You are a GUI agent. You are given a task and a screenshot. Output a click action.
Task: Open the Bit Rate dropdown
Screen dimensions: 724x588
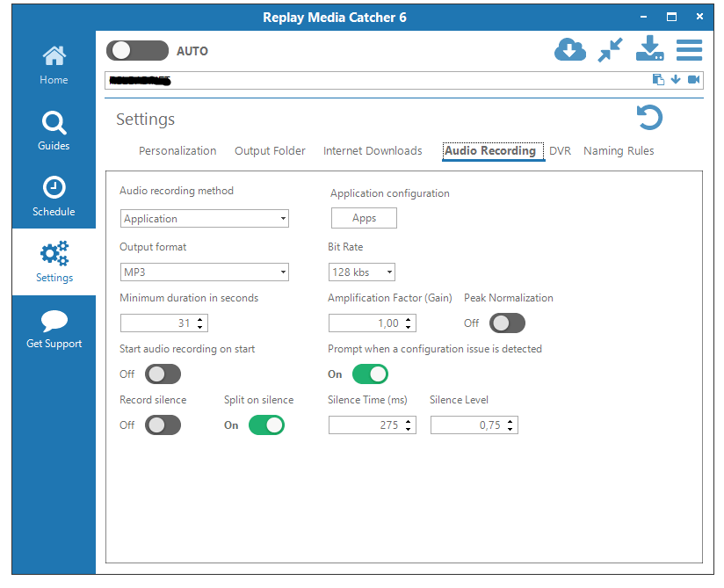pyautogui.click(x=362, y=272)
